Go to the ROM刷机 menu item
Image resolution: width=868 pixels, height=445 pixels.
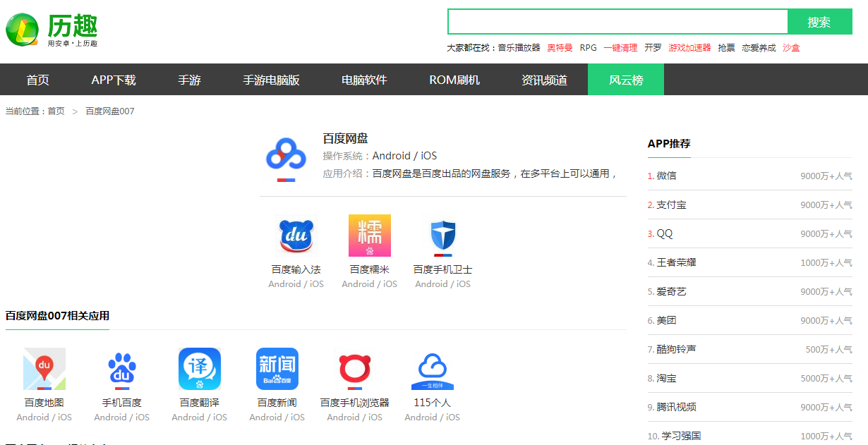(x=454, y=80)
